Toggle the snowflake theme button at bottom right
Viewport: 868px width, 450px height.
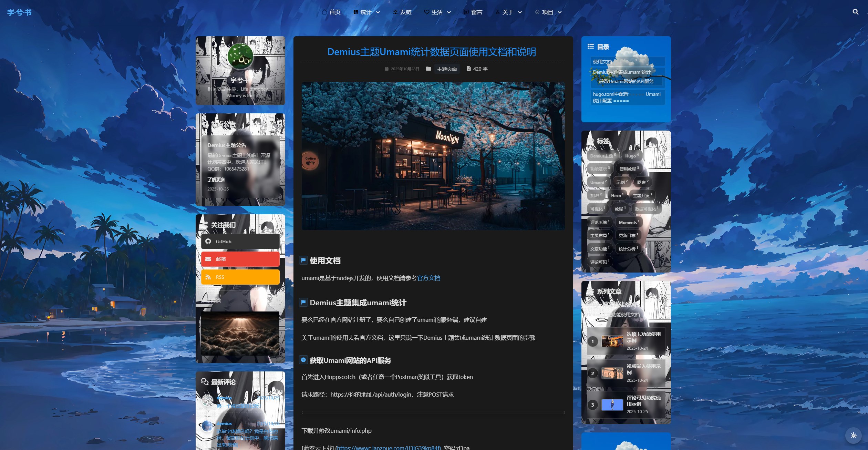click(853, 436)
